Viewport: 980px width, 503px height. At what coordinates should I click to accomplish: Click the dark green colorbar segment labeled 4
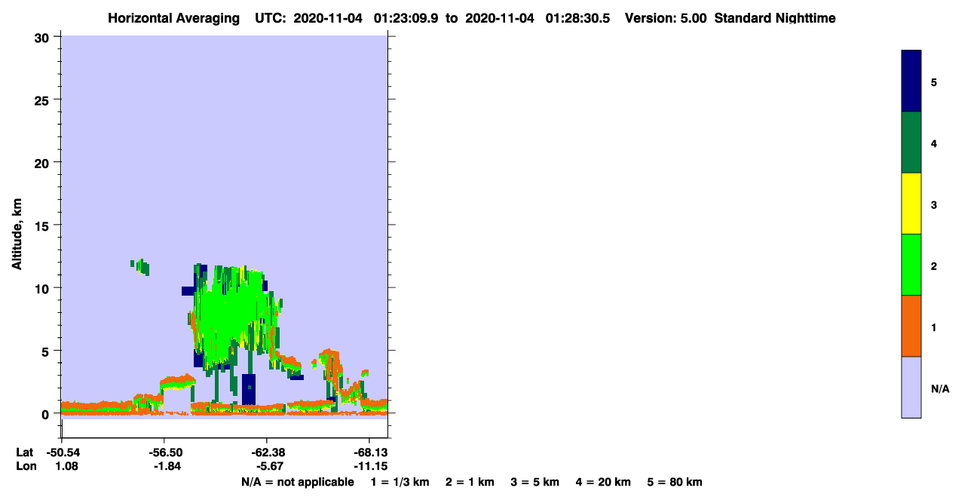coord(911,143)
